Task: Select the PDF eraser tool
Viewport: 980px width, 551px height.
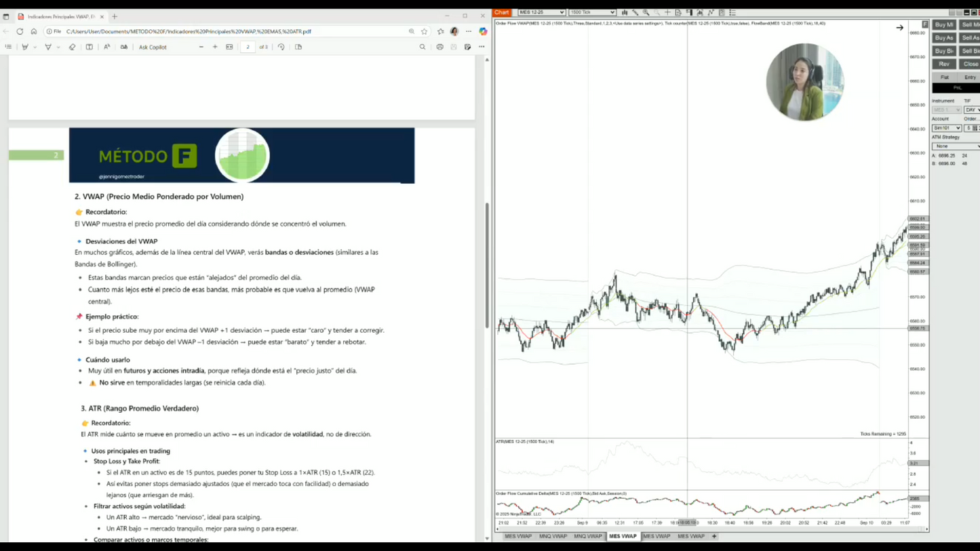Action: point(72,47)
